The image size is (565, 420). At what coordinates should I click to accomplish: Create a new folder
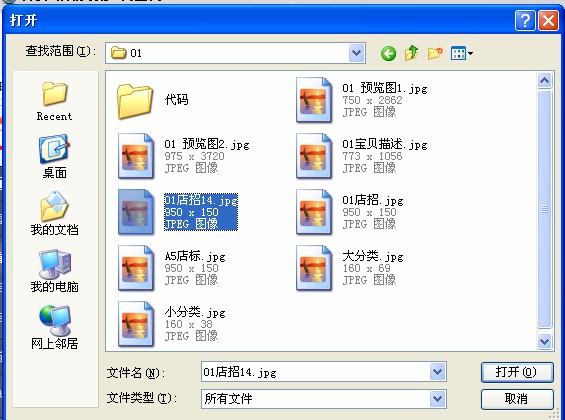(x=435, y=53)
